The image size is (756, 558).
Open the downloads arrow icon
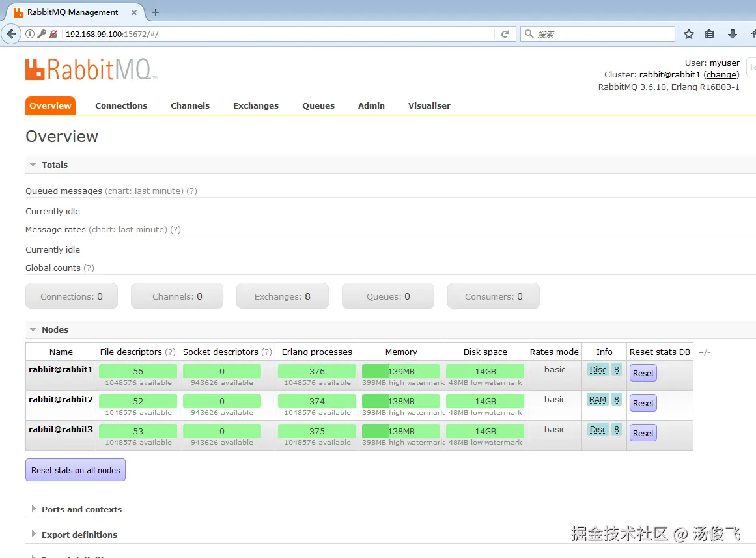click(x=733, y=34)
